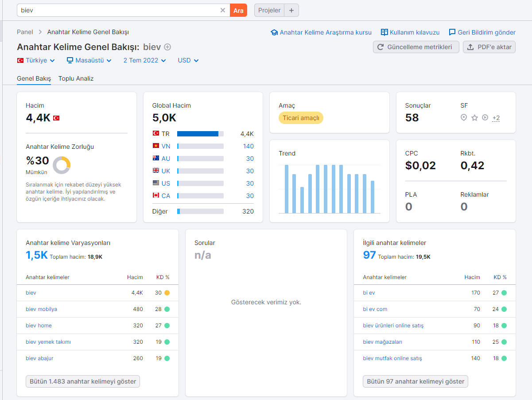Open the Türkiye country dropdown
Image resolution: width=532 pixels, height=400 pixels.
click(x=36, y=60)
